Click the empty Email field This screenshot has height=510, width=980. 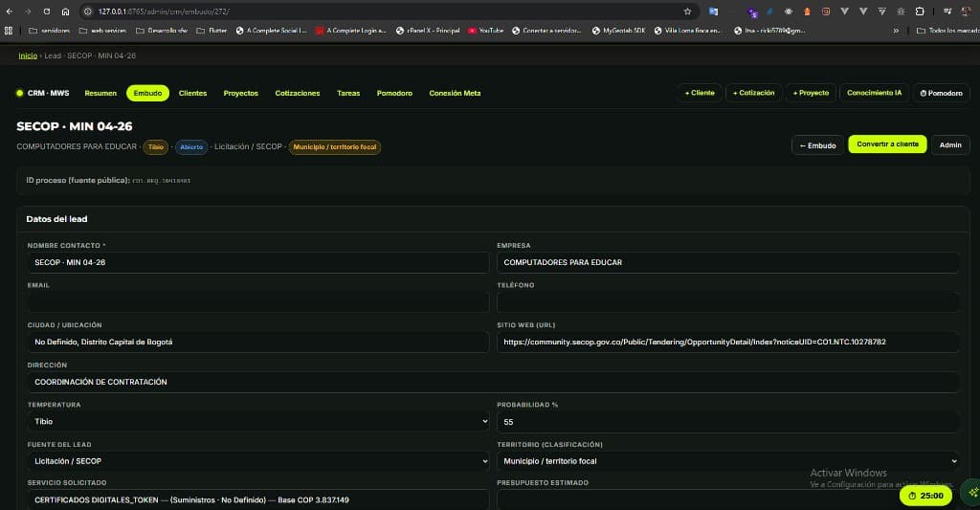tap(257, 301)
